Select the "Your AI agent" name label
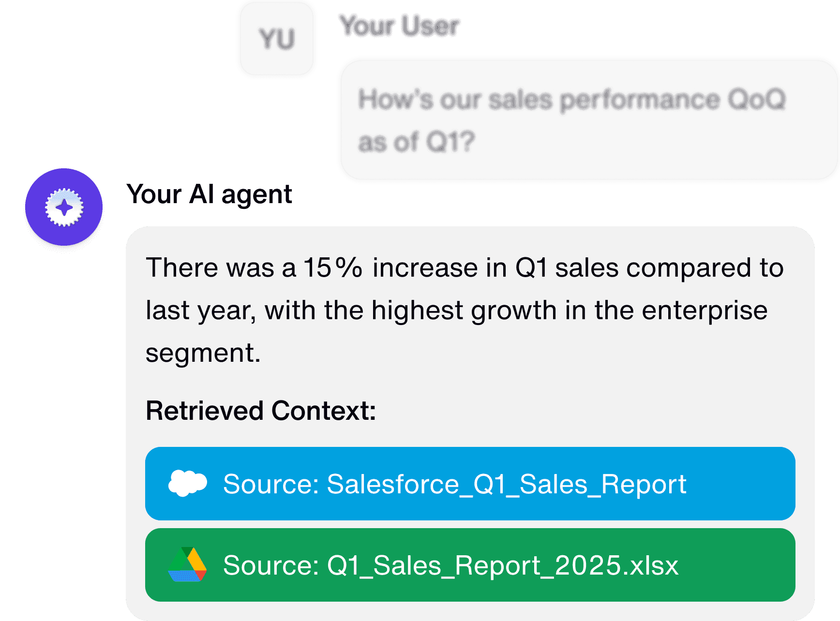The width and height of the screenshot is (840, 621). tap(210, 194)
